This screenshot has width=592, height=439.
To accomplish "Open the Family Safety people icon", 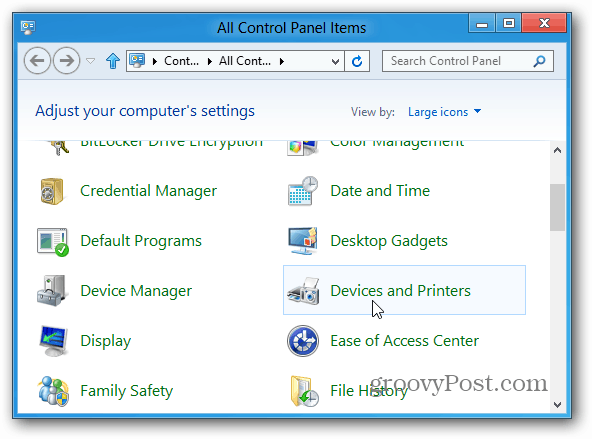I will pos(53,391).
